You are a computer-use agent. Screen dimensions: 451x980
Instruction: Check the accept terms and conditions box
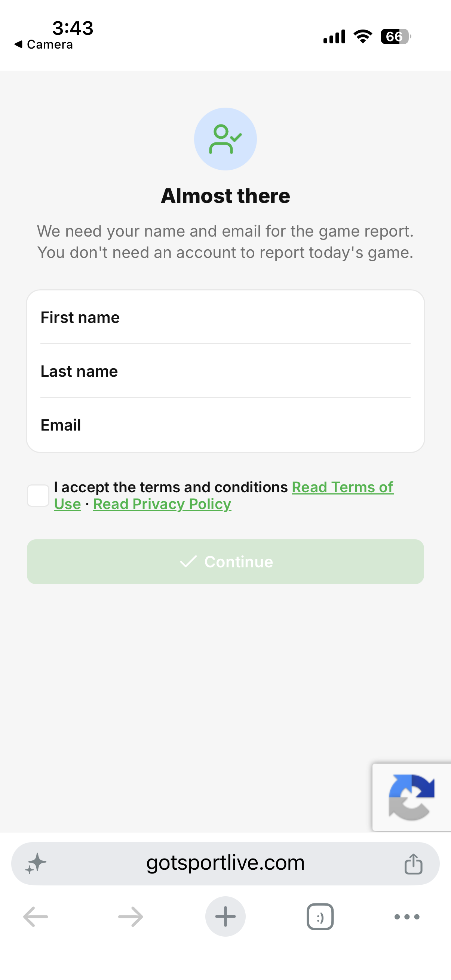pos(38,496)
